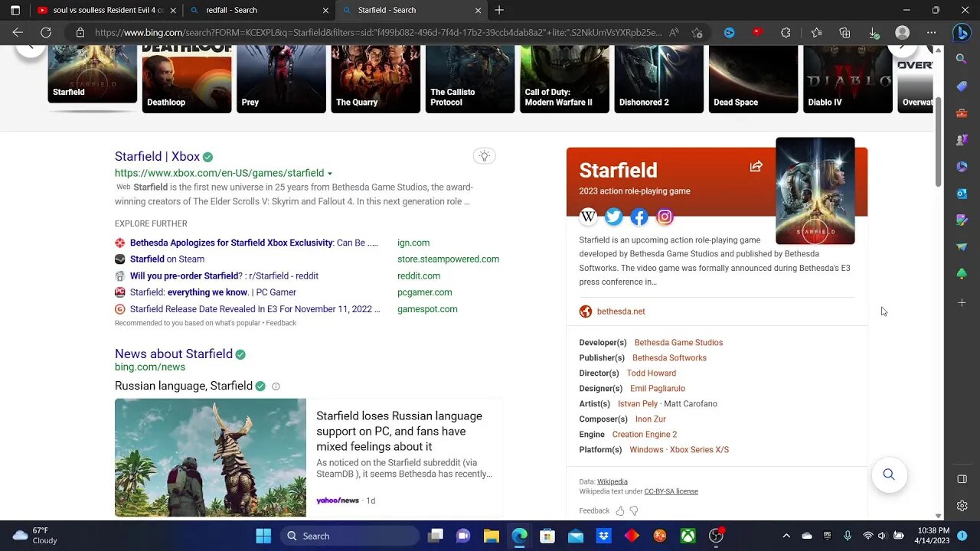Screen dimensions: 980x551
Task: Add a new sidebar app
Action: 962,302
